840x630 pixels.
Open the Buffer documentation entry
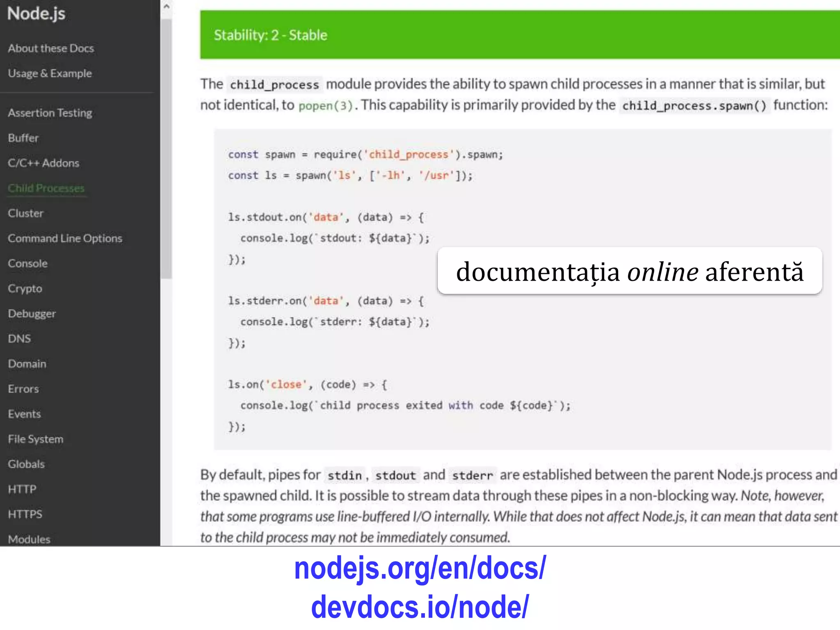click(x=23, y=138)
